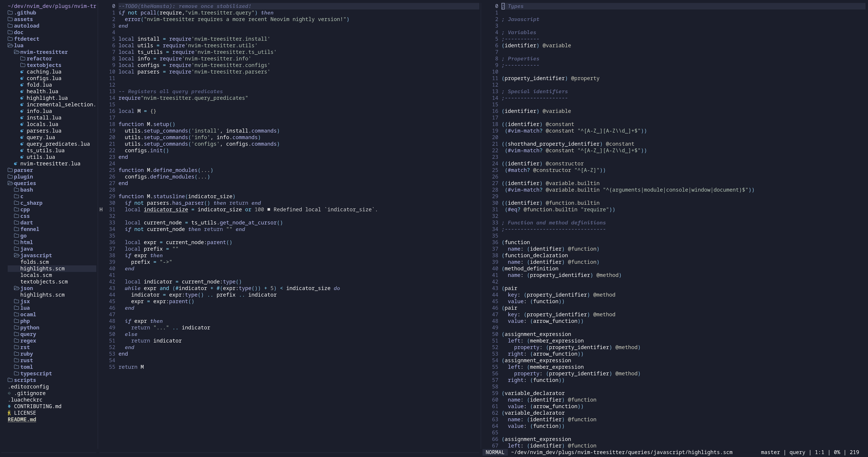Click the H hint sign in gutter
Screen dimensions: 868x457
point(101,210)
